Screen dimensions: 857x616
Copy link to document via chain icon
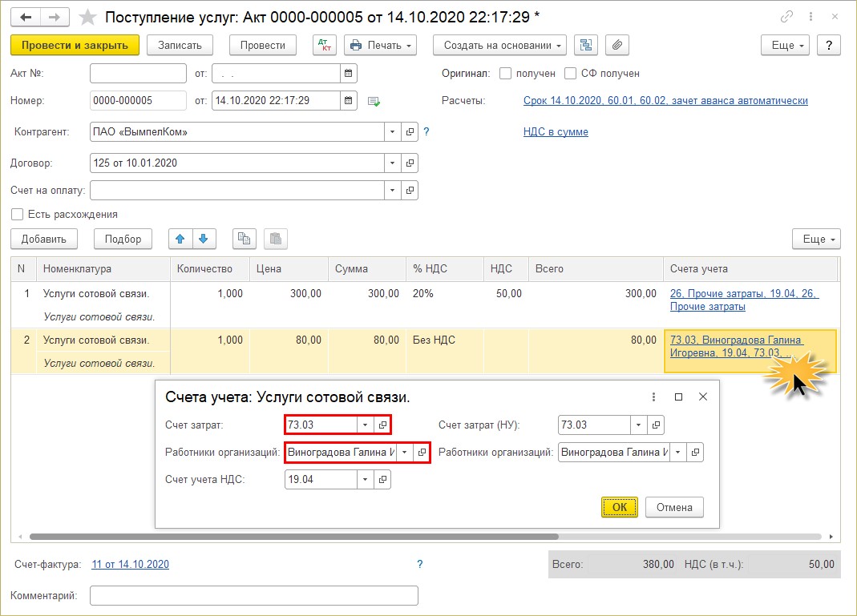tap(786, 17)
